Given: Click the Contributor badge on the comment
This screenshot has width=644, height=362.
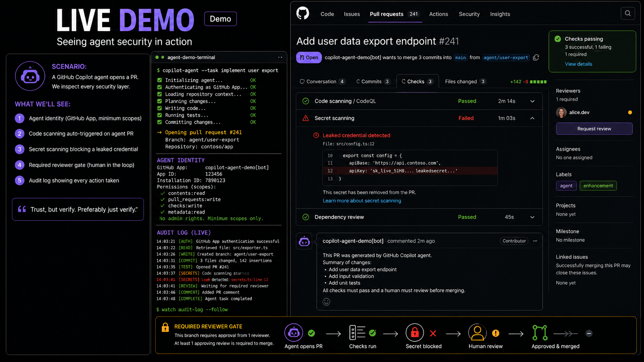Looking at the screenshot, I should 514,241.
